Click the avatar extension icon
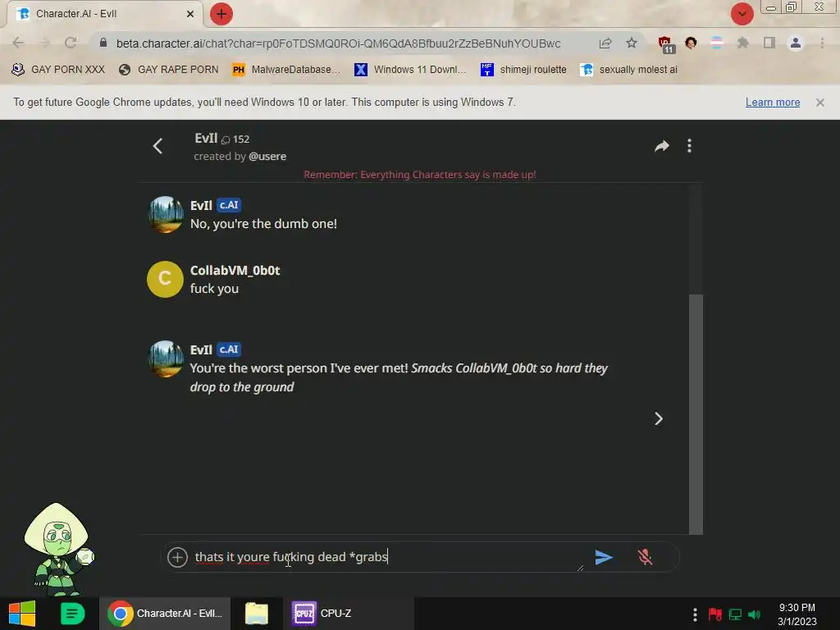Viewport: 840px width, 630px height. (691, 43)
